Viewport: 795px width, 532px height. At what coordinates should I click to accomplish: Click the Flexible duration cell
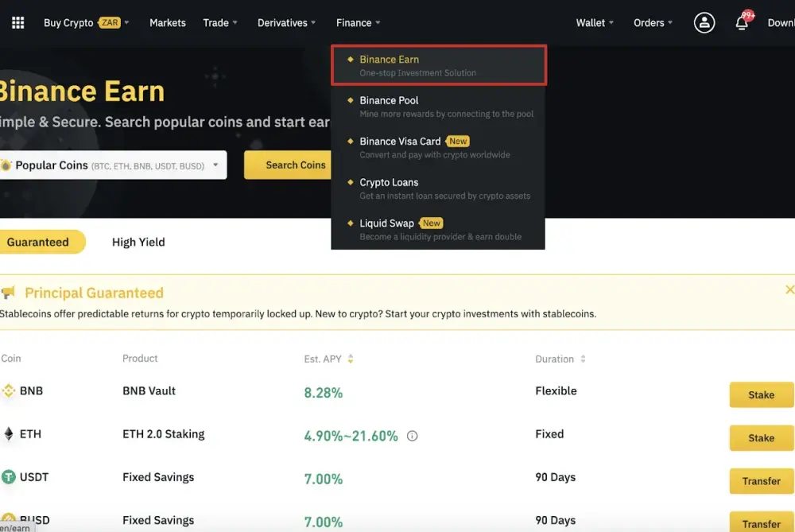(556, 390)
